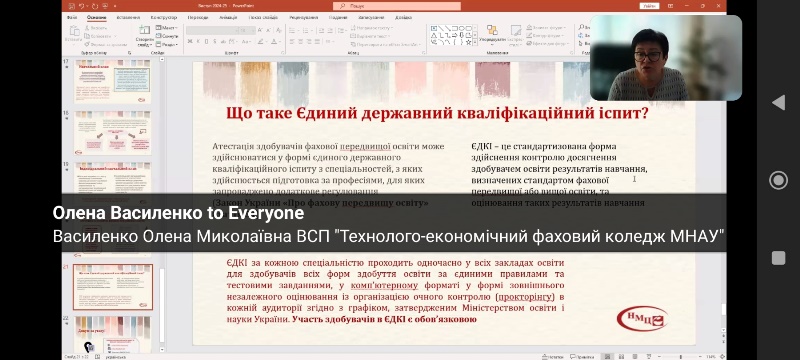The width and height of the screenshot is (800, 360).
Task: Open the Вирівняти текст dropdown
Action: (x=369, y=36)
